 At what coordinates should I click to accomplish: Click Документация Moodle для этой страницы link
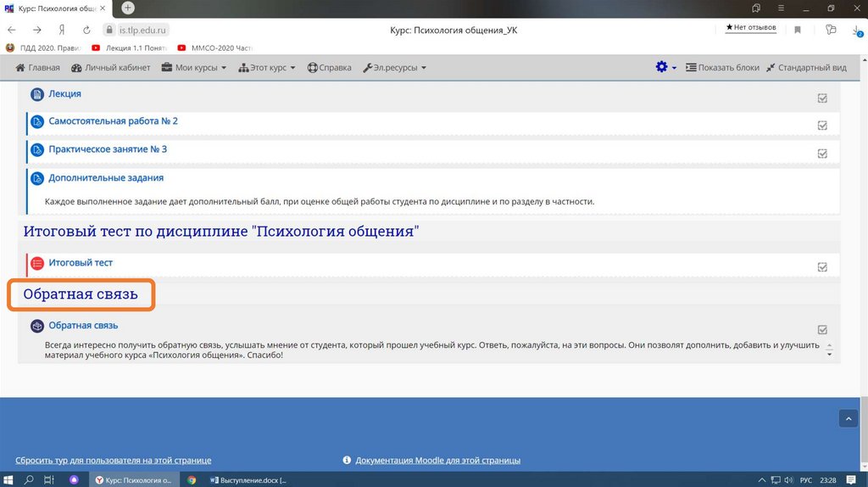coord(437,461)
